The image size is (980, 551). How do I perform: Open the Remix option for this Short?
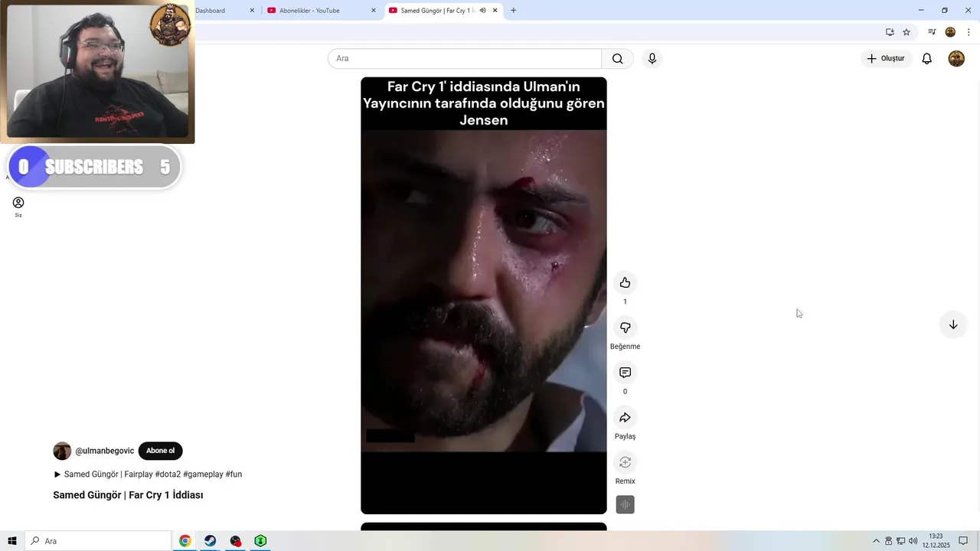625,462
